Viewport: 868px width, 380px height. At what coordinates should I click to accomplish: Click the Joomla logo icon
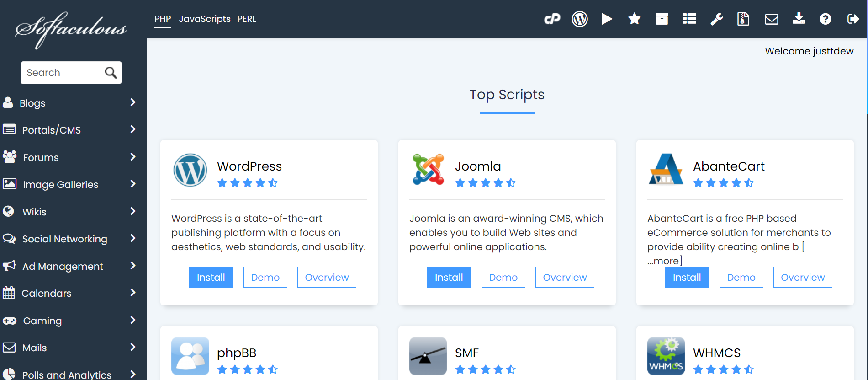pyautogui.click(x=428, y=170)
